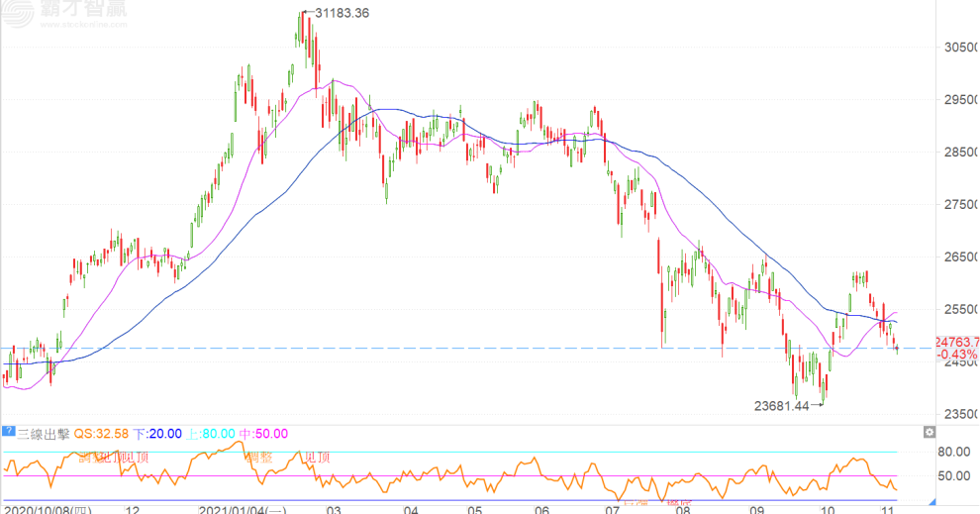Click the 30500 level on price axis
Viewport: 980px width, 514px height.
954,48
